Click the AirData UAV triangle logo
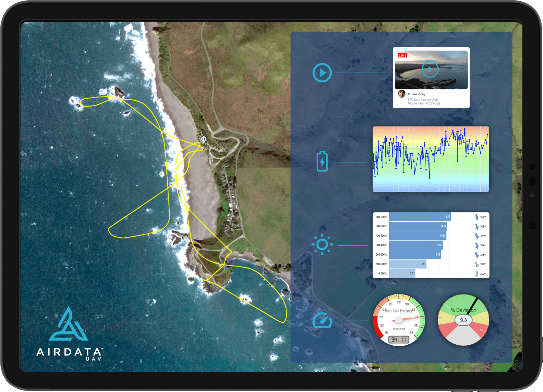The width and height of the screenshot is (543, 392). [69, 325]
